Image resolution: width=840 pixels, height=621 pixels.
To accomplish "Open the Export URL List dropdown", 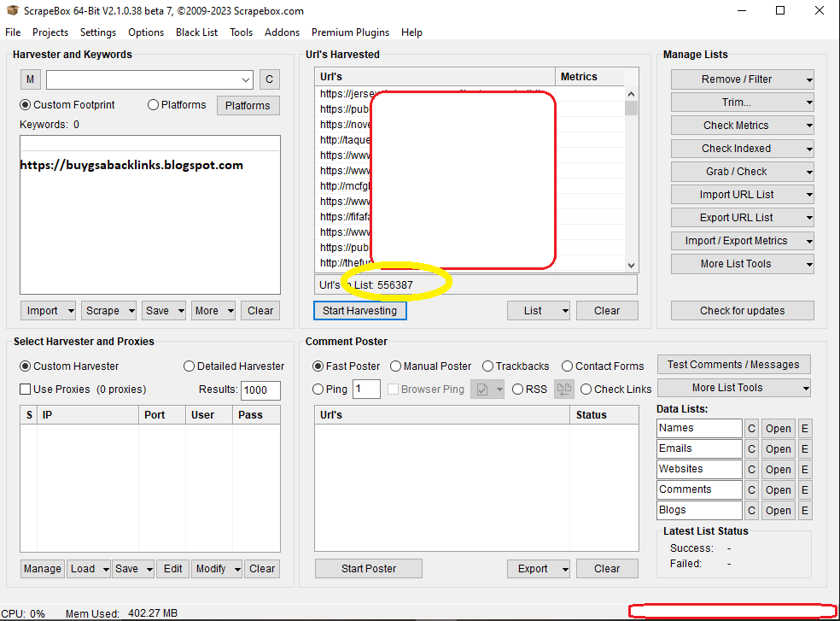I will (x=809, y=219).
